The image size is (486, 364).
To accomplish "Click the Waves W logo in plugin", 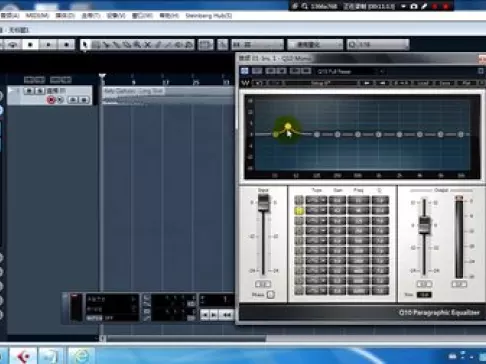I will pos(245,83).
